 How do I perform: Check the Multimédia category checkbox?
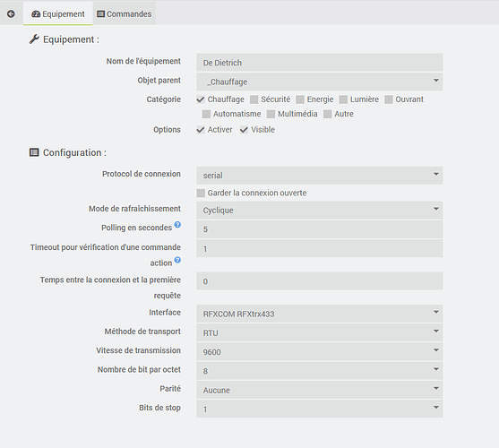pos(271,114)
